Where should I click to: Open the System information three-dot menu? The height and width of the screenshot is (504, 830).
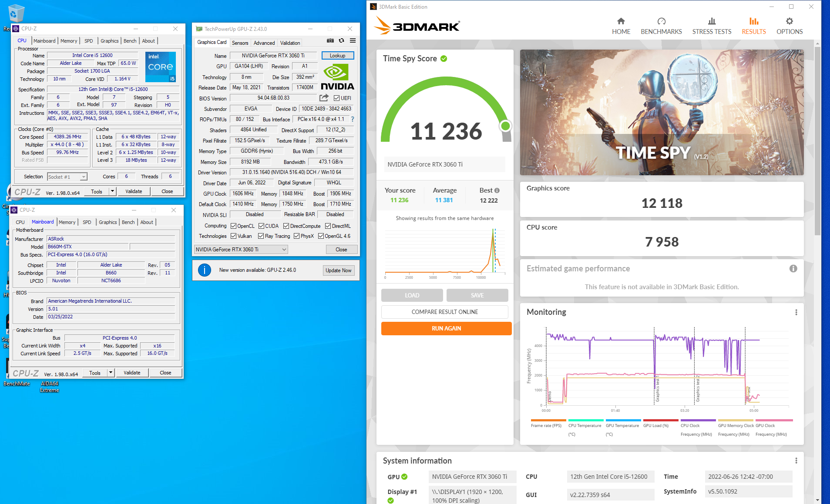[x=796, y=461]
